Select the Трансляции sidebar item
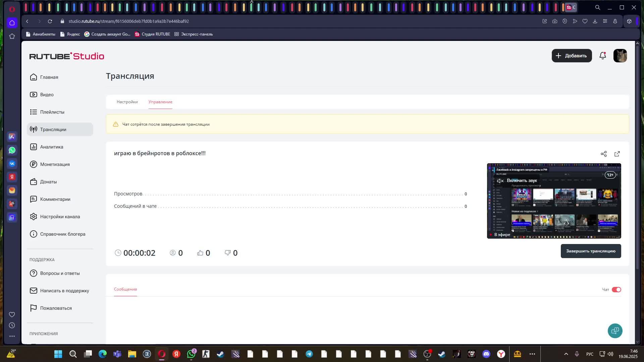 pyautogui.click(x=60, y=129)
